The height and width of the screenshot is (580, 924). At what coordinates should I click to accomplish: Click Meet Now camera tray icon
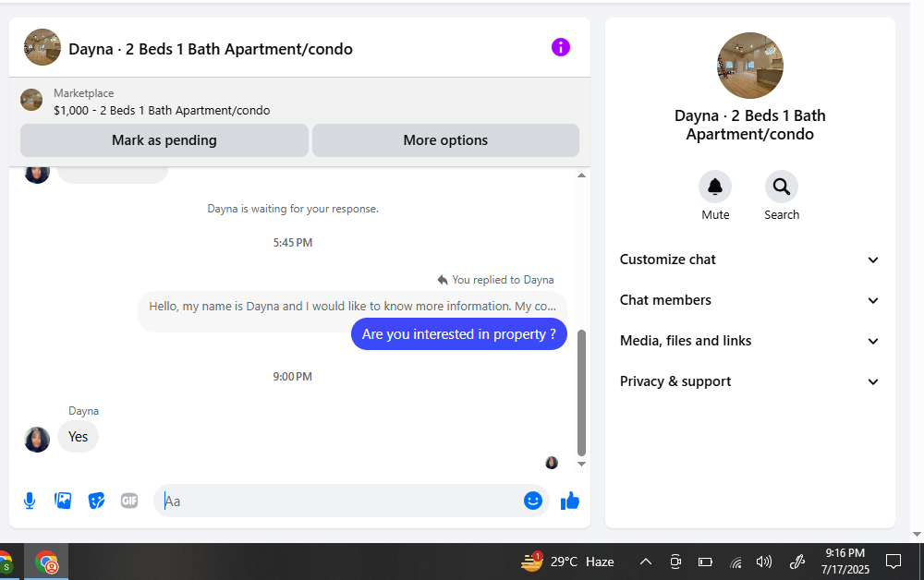point(675,562)
